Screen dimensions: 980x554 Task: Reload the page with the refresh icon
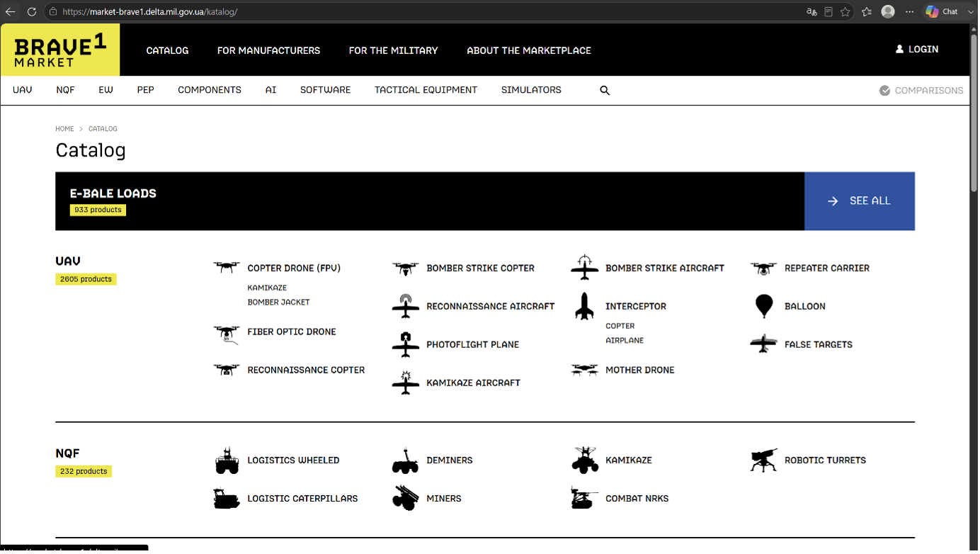coord(32,12)
